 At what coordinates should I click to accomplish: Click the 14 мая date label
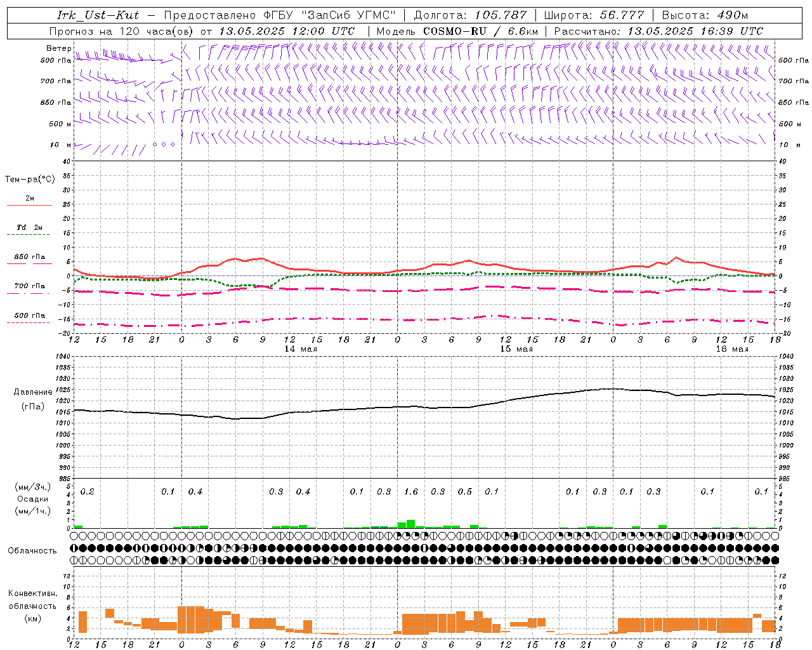[x=301, y=349]
